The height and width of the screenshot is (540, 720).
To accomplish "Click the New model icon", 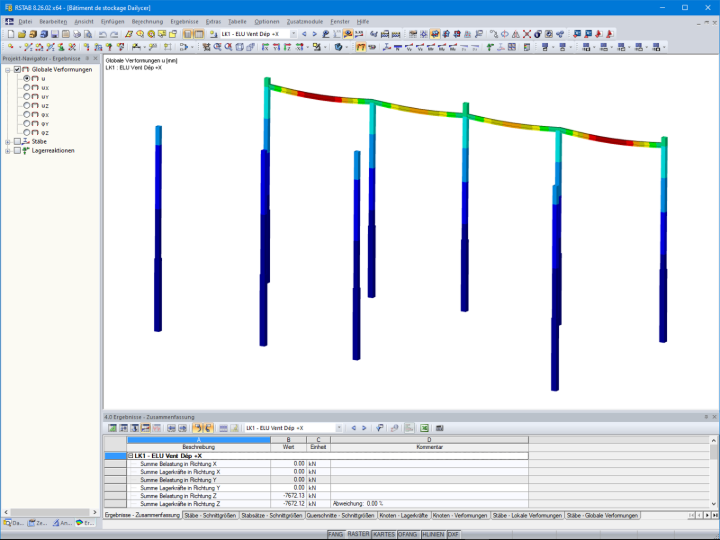I will pyautogui.click(x=10, y=34).
